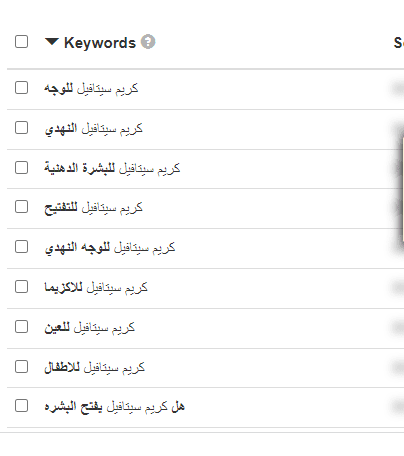Click keyword text كريم سيتافيل للبشرة الدهنية
This screenshot has width=404, height=456.
[112, 168]
